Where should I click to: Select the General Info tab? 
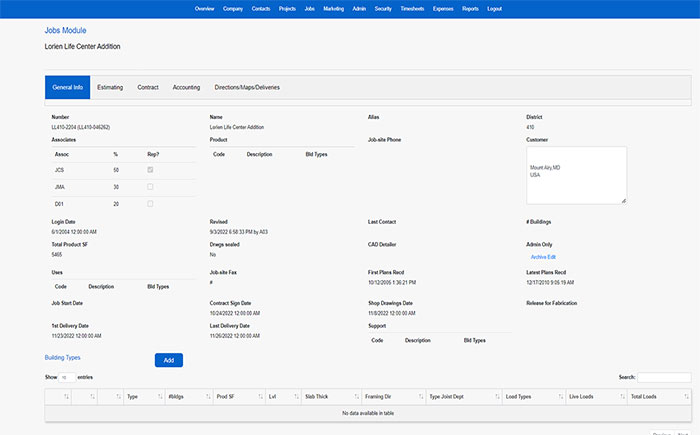(67, 87)
